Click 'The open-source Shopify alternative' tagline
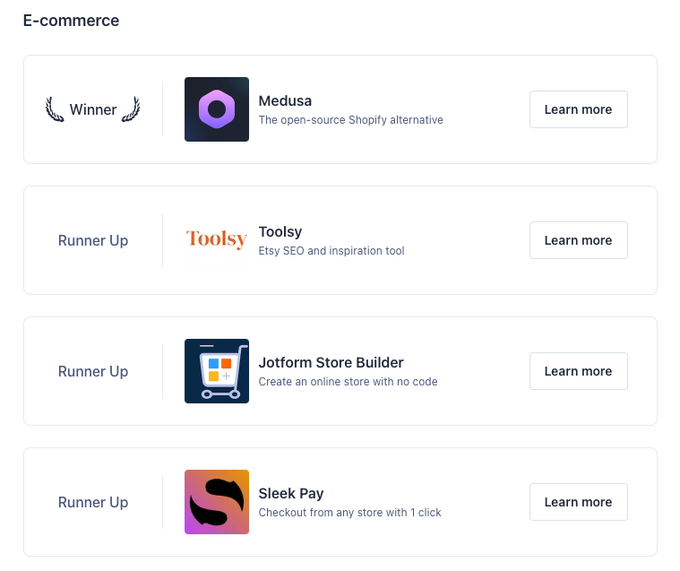680x571 pixels. pyautogui.click(x=351, y=120)
